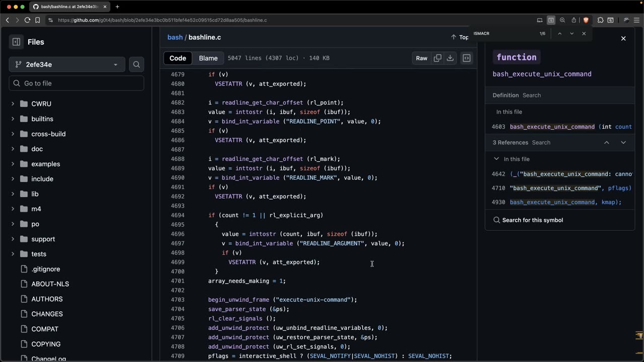Go to reference at line 4642

560,174
